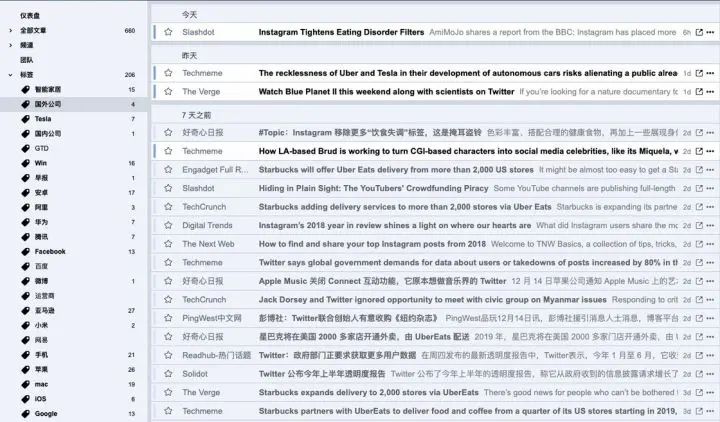Collapse the 标签 section arrow
This screenshot has height=422, width=720.
tap(11, 74)
